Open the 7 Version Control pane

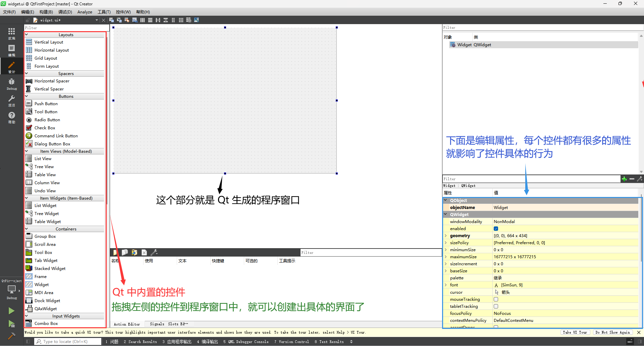tap(291, 342)
